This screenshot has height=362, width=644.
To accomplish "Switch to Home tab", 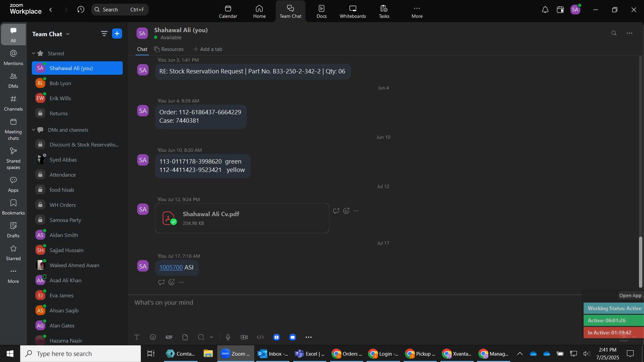I will point(259,11).
